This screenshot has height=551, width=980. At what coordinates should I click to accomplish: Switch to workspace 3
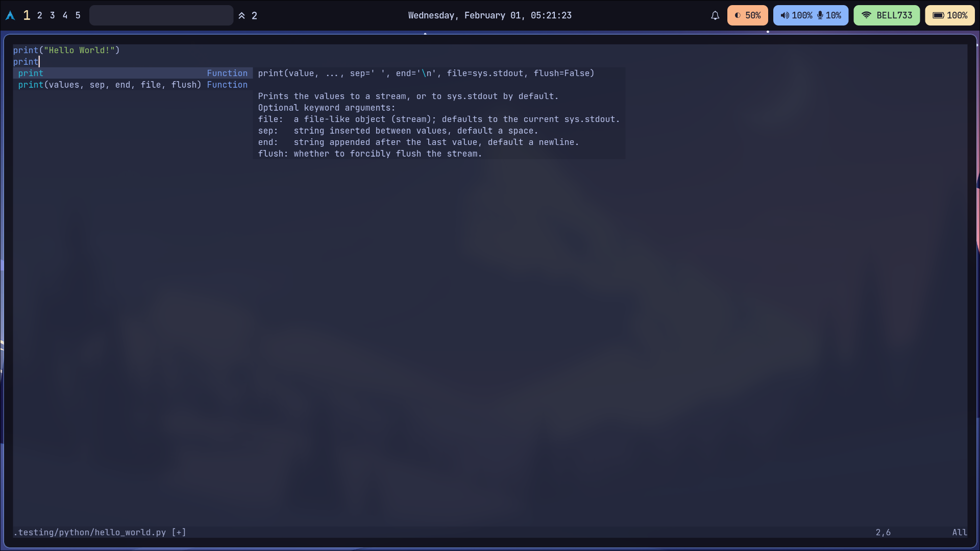pos(53,15)
